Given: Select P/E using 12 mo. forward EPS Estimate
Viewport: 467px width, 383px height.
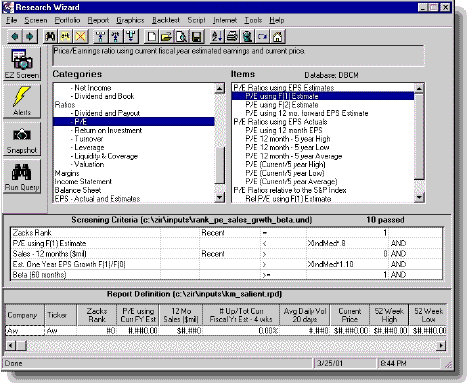Looking at the screenshot, I should click(x=307, y=113).
